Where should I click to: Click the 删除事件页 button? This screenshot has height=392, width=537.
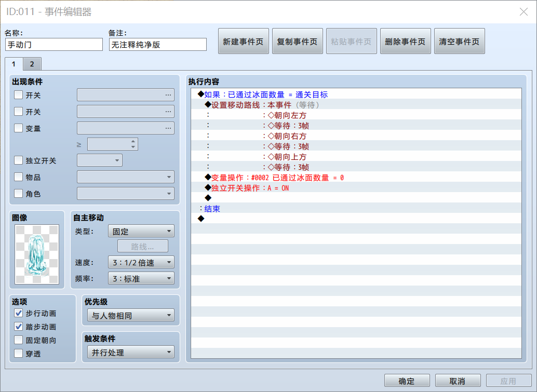coord(406,41)
